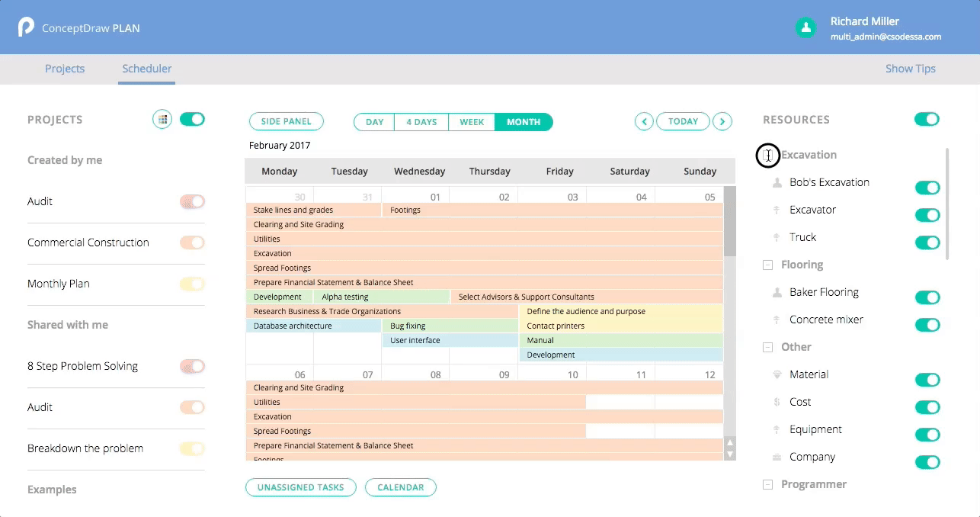This screenshot has height=517, width=980.
Task: Disable the Cost resource switch
Action: click(927, 407)
